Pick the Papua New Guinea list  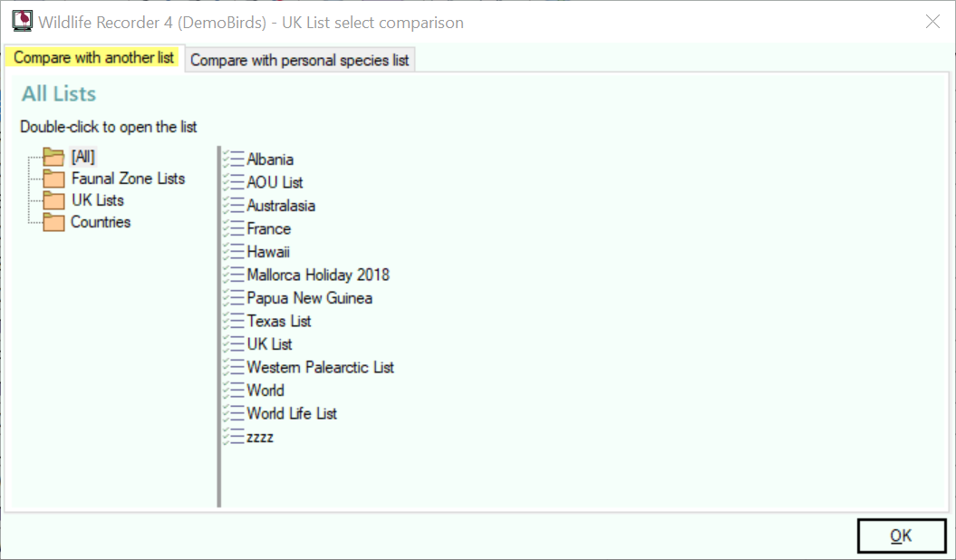[309, 298]
